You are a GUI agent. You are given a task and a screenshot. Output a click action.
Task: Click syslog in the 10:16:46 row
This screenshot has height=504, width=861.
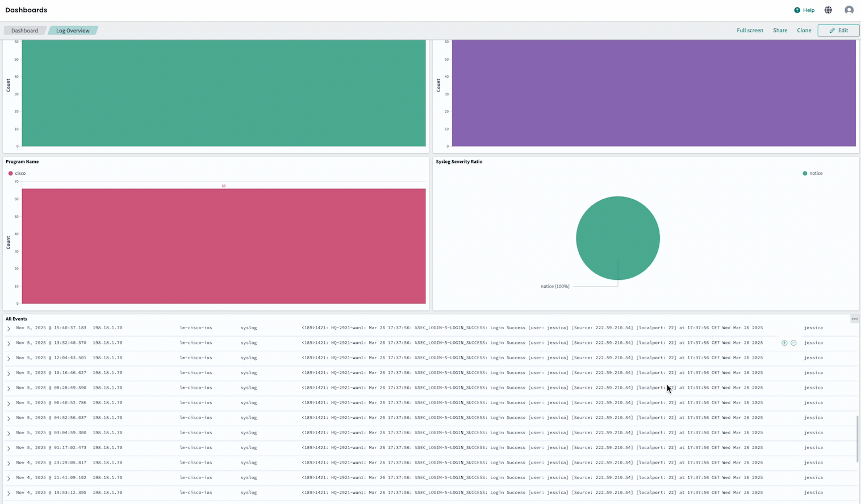(249, 372)
